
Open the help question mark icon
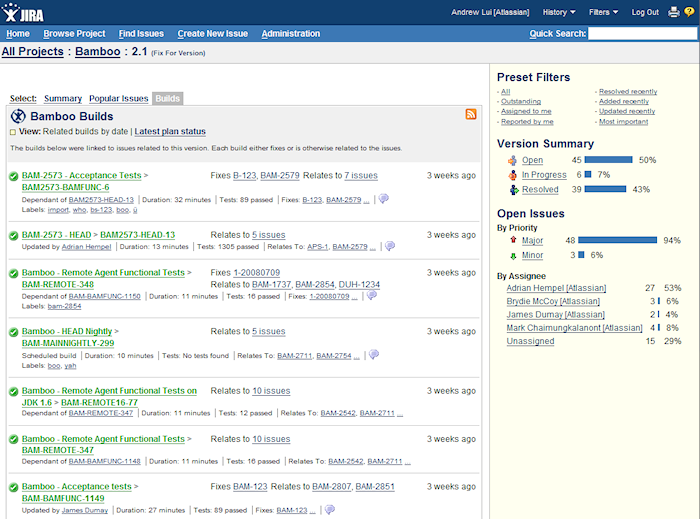point(689,12)
